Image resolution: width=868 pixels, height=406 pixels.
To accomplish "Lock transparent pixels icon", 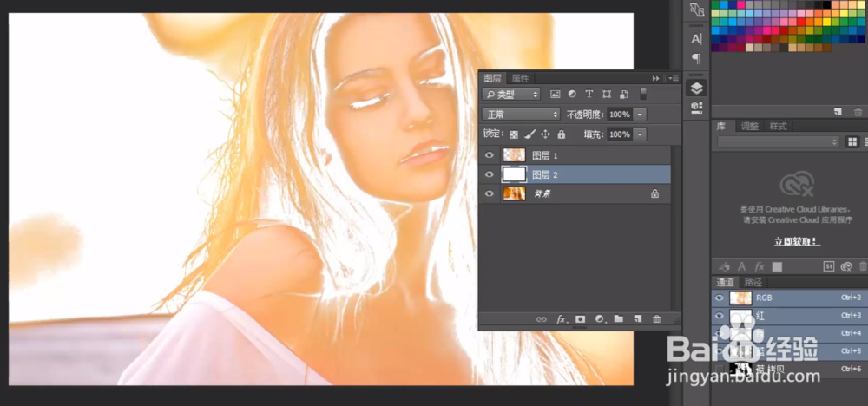I will pyautogui.click(x=514, y=134).
